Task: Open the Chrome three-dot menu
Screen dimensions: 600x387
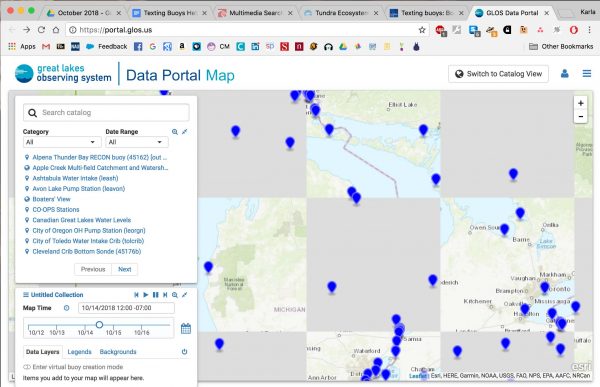Action: click(589, 30)
